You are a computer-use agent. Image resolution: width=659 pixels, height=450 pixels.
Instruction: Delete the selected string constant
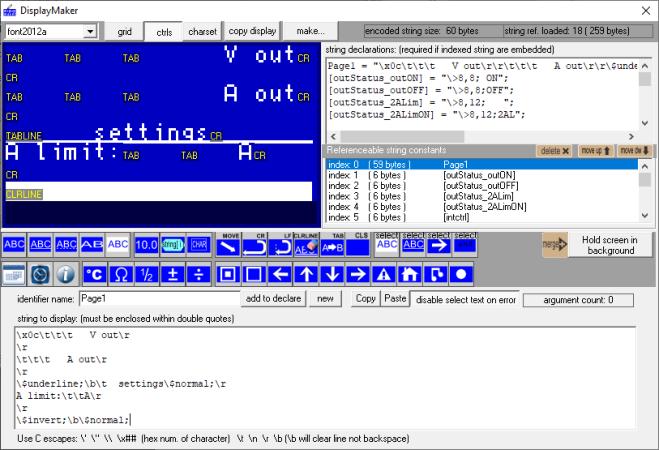[x=554, y=150]
